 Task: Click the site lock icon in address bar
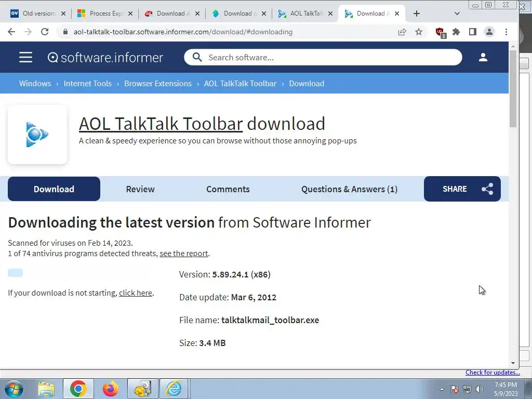click(x=66, y=32)
